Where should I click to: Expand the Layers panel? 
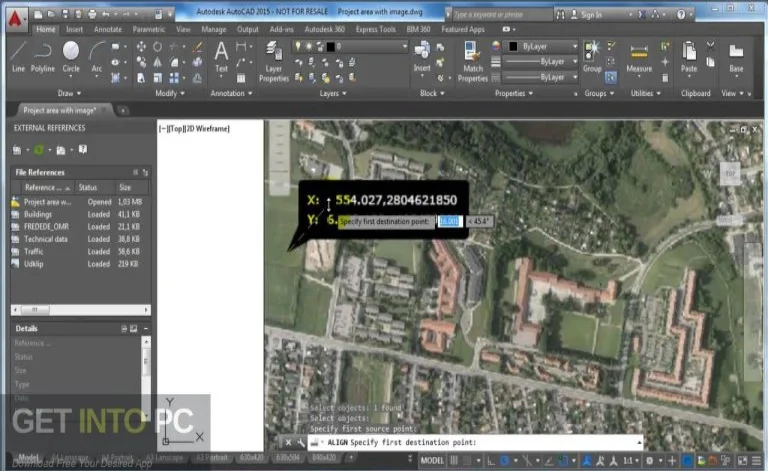point(333,93)
